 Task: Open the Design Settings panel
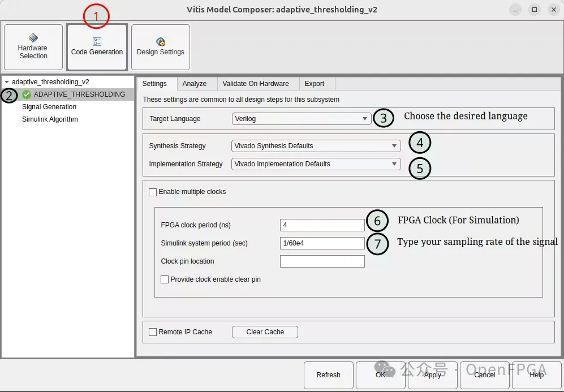[x=160, y=47]
